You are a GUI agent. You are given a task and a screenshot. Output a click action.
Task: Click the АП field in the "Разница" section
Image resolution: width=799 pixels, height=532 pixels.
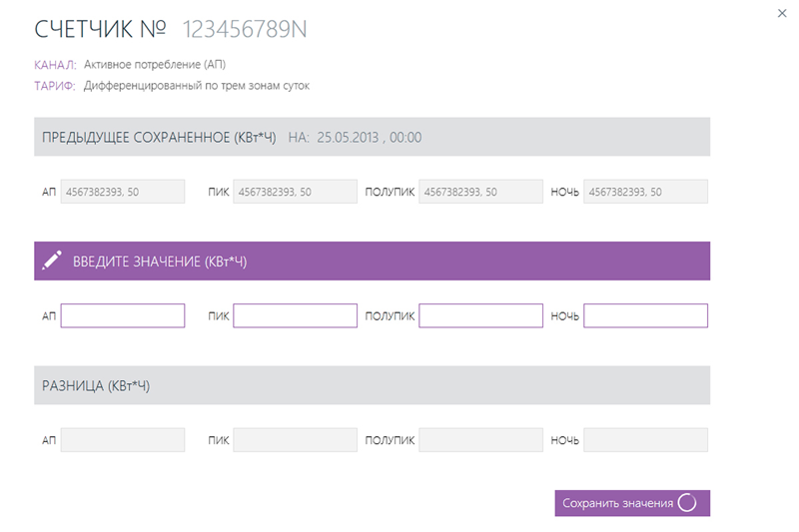(x=123, y=440)
